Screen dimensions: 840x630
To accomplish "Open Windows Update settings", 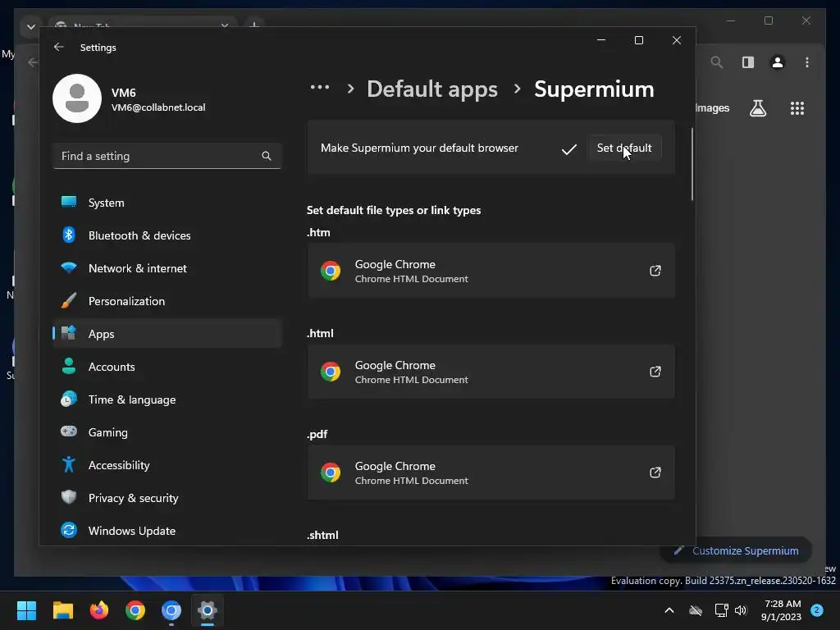I will point(167,531).
